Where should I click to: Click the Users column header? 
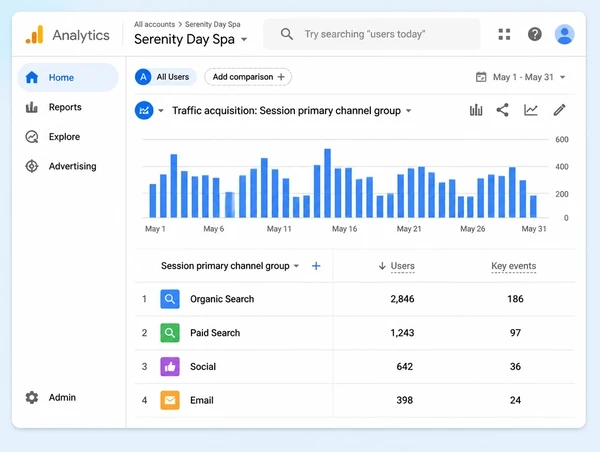(403, 266)
